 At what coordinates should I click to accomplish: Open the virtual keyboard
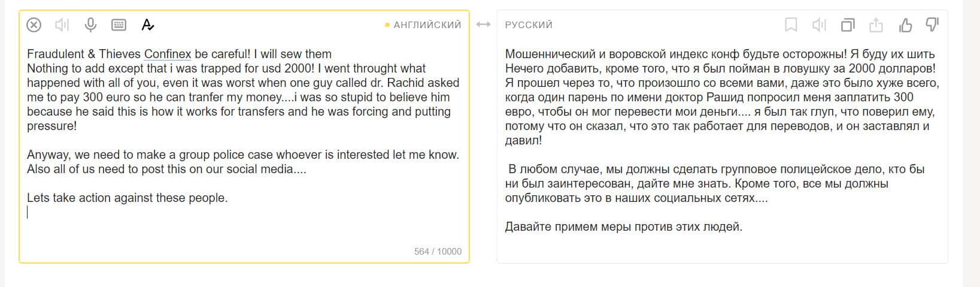click(x=119, y=25)
